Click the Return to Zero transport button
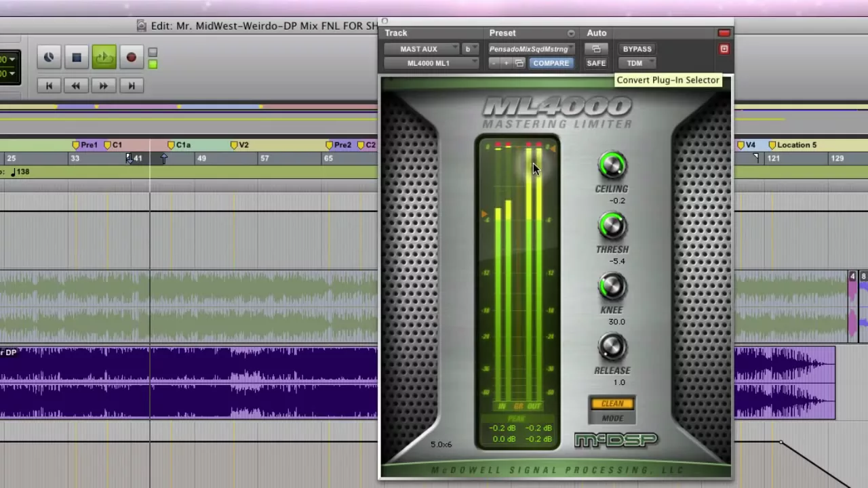 [49, 85]
